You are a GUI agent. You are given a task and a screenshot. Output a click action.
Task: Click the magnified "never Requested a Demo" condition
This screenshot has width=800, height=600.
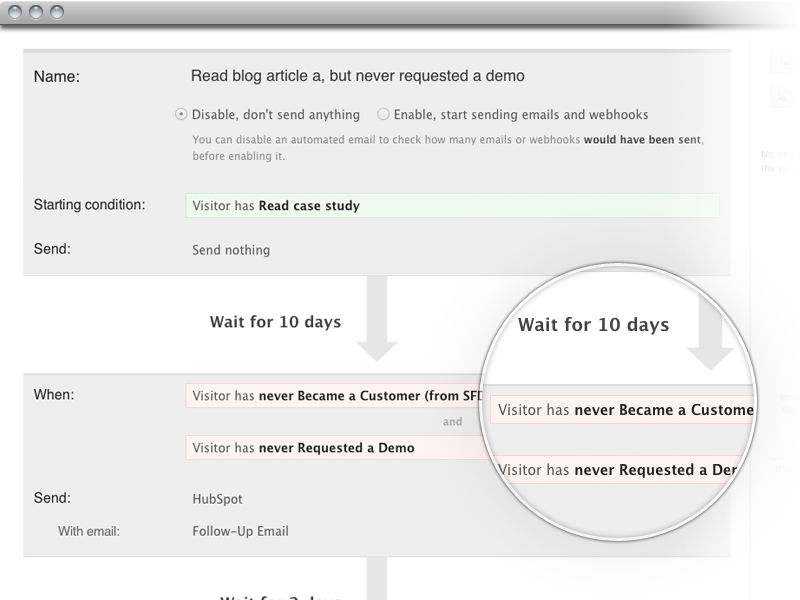[x=625, y=469]
